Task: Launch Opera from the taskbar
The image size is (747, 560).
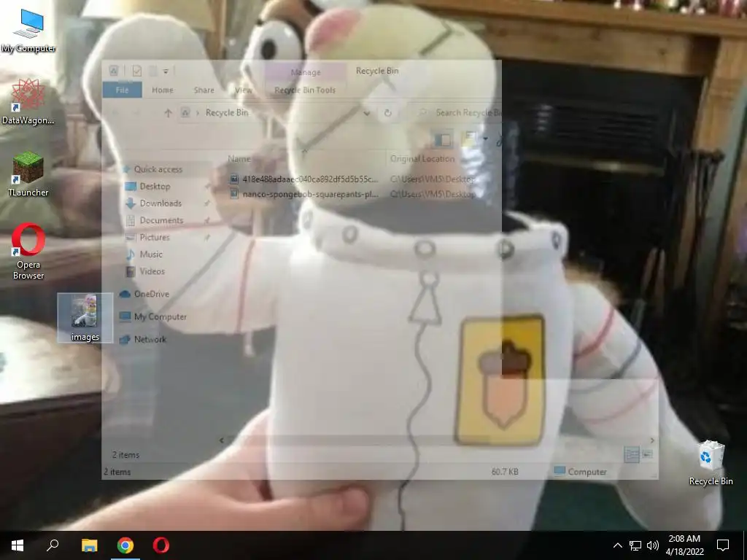Action: click(x=161, y=545)
